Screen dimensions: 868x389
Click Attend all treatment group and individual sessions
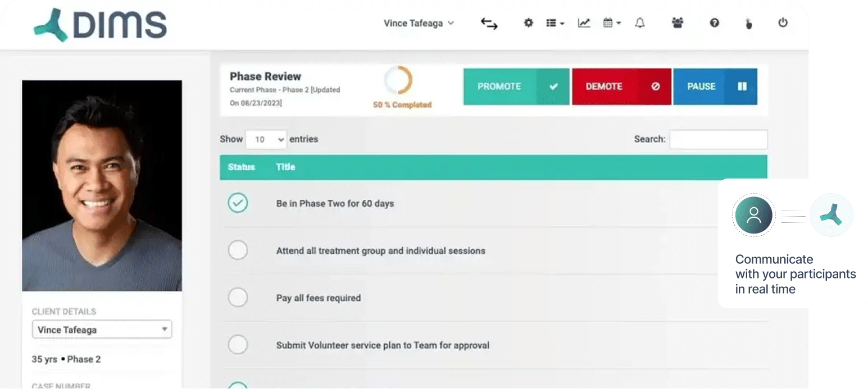click(380, 251)
